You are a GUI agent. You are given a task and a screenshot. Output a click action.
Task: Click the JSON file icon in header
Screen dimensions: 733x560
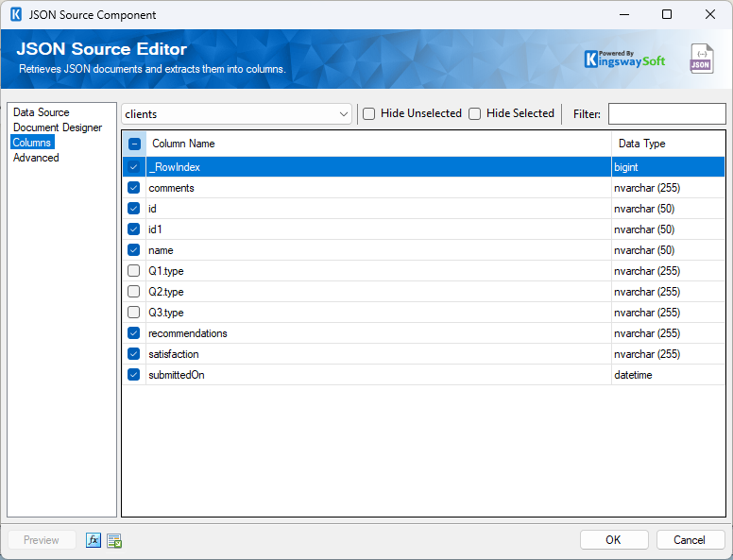coord(702,59)
